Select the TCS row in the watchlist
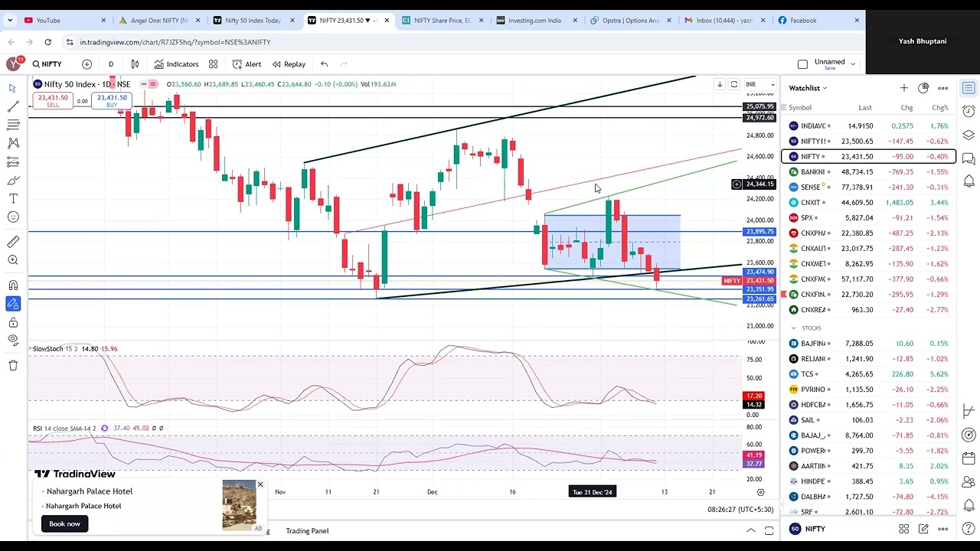This screenshot has width=980, height=551. (868, 374)
